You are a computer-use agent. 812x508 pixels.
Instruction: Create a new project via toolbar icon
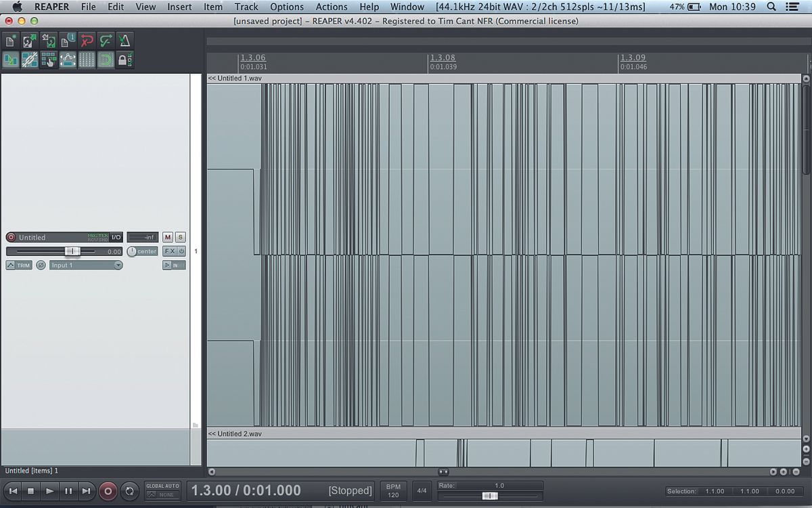(x=10, y=41)
